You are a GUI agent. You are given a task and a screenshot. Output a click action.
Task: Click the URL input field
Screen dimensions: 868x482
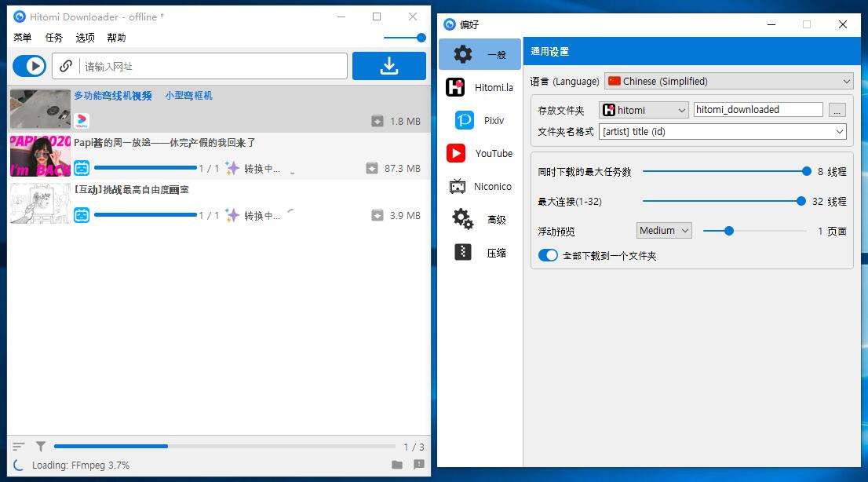coord(212,67)
